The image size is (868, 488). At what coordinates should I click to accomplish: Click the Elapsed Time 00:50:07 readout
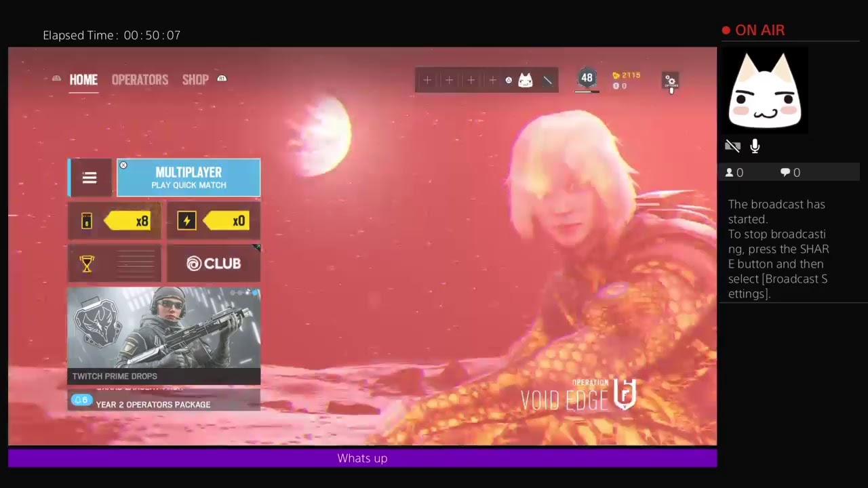pos(112,35)
